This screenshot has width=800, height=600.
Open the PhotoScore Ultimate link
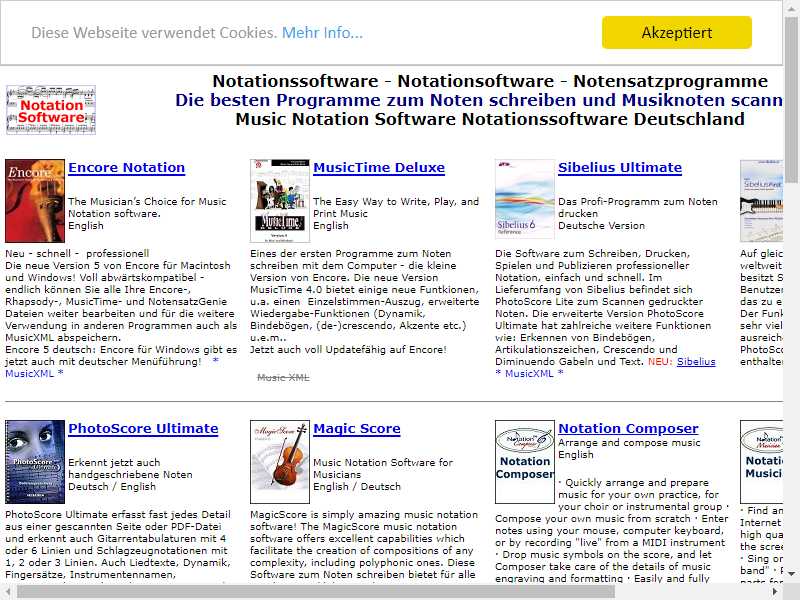143,429
